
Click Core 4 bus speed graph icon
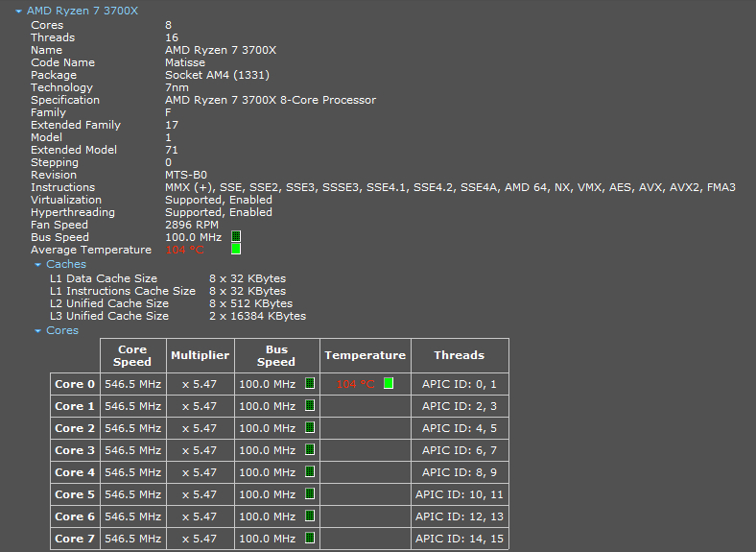click(310, 472)
